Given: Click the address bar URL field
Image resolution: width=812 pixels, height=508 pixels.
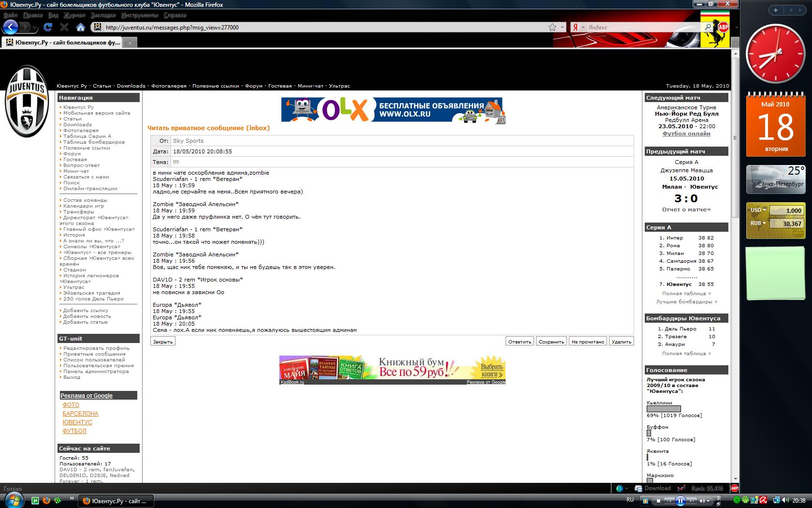Looking at the screenshot, I should 326,27.
